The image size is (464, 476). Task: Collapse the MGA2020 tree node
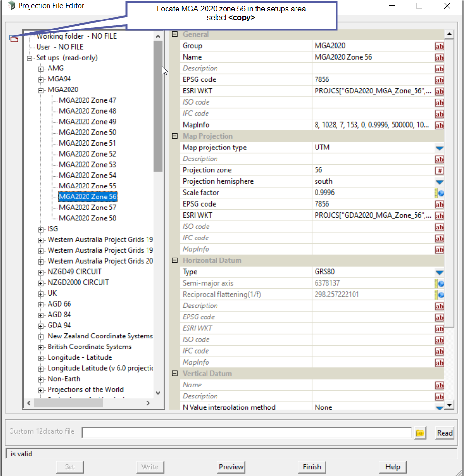pyautogui.click(x=41, y=90)
